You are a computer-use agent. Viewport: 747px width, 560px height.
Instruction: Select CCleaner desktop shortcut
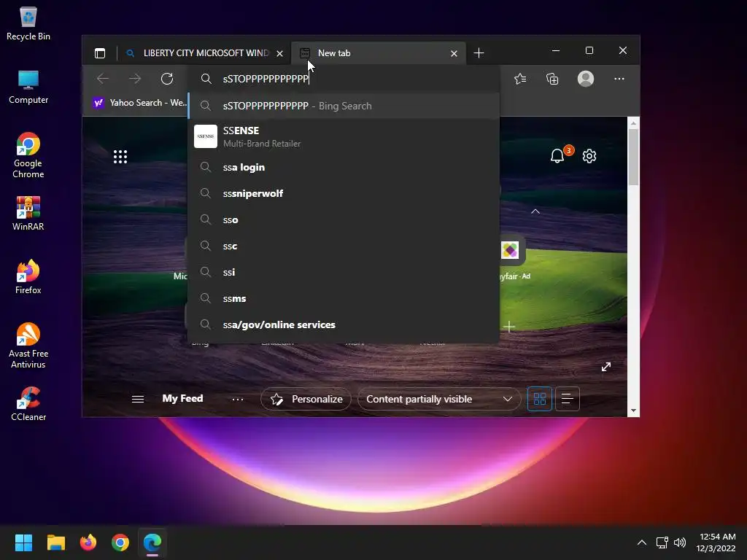28,404
